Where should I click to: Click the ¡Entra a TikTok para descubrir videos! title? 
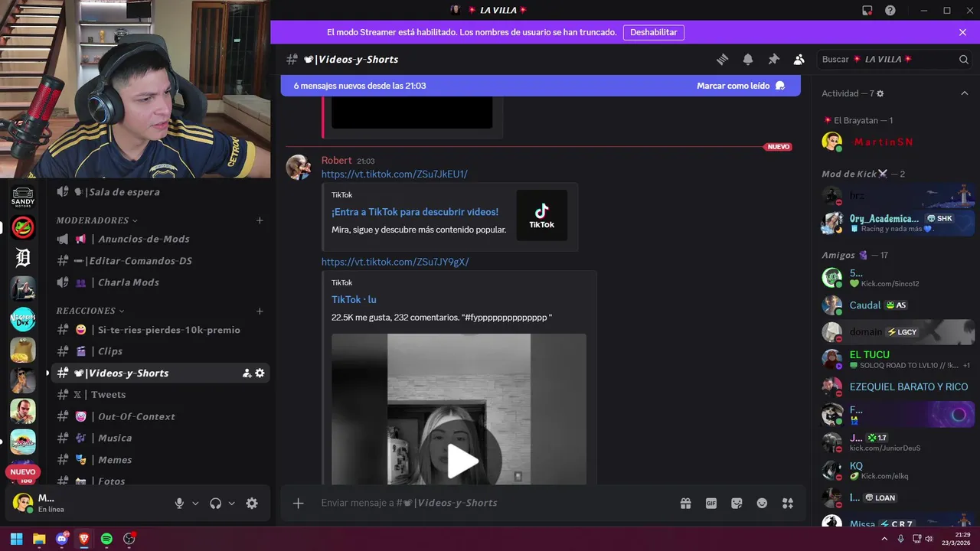coord(415,212)
